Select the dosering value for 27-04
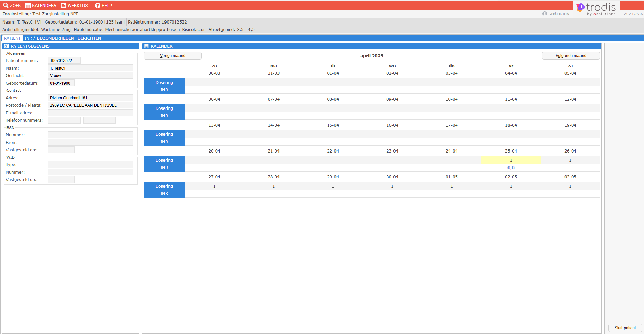Screen dimensions: 644x334 coord(214,186)
